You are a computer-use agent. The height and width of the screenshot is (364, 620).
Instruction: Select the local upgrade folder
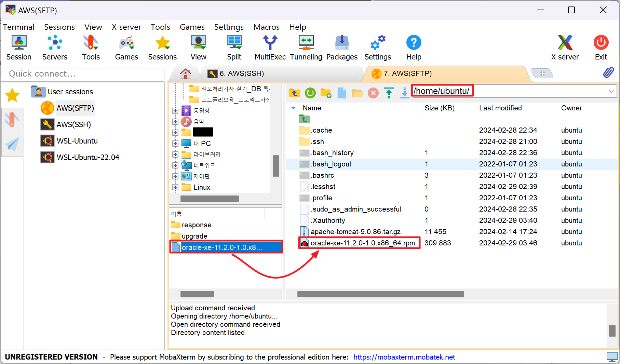pos(189,236)
